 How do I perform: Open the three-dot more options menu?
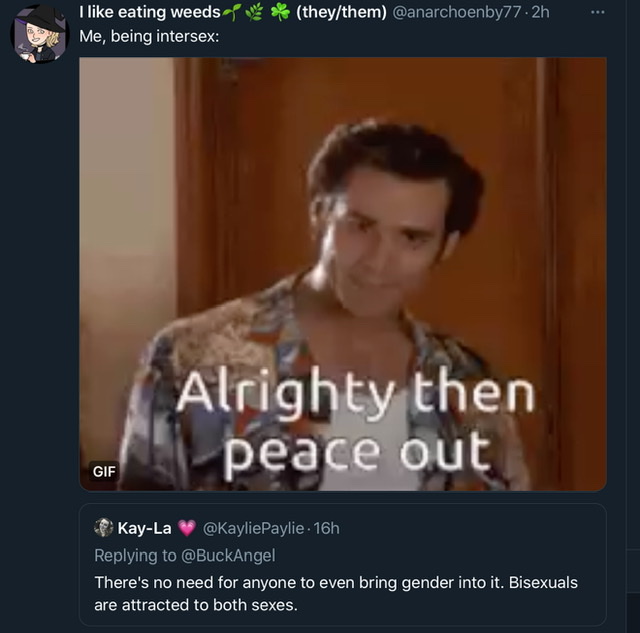598,13
